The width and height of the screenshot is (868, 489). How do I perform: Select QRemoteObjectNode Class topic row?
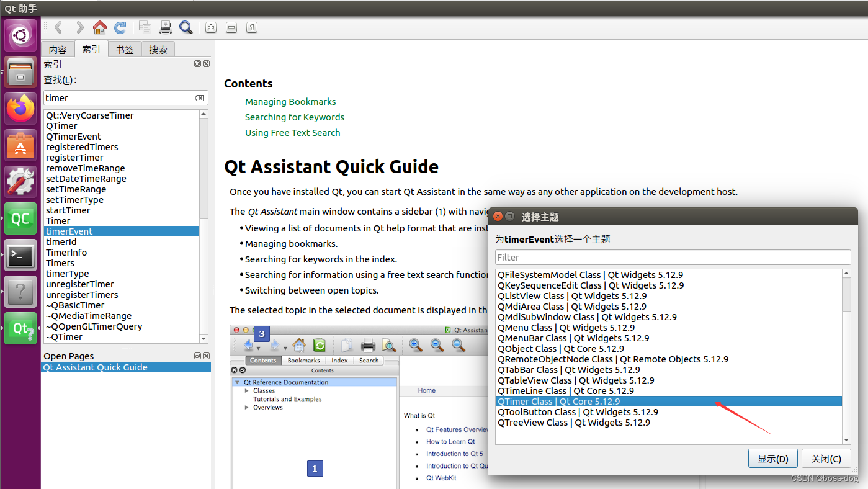point(669,359)
